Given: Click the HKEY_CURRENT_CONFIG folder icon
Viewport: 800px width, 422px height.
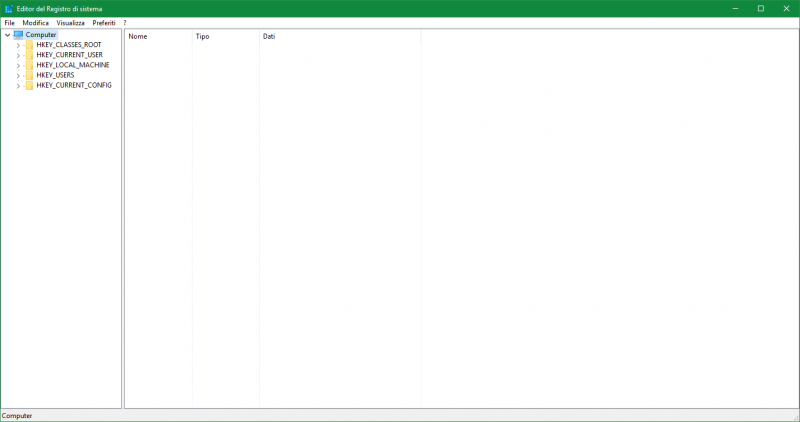Looking at the screenshot, I should tap(30, 85).
